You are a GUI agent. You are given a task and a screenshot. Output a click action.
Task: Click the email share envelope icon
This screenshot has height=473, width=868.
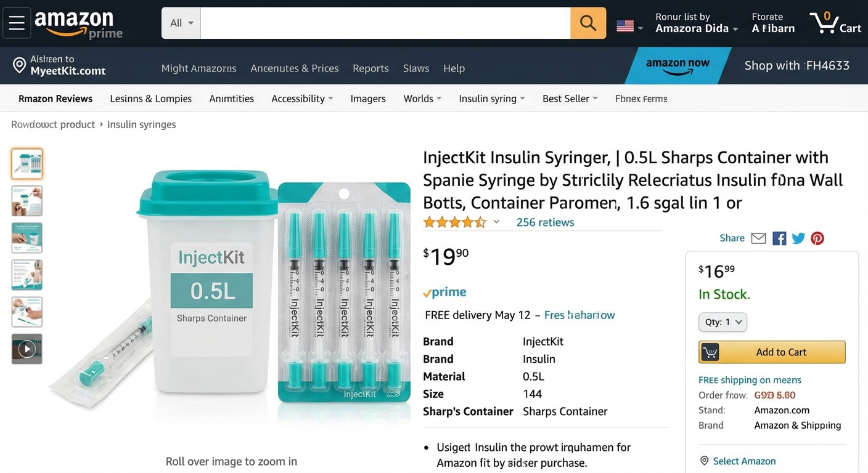point(758,238)
